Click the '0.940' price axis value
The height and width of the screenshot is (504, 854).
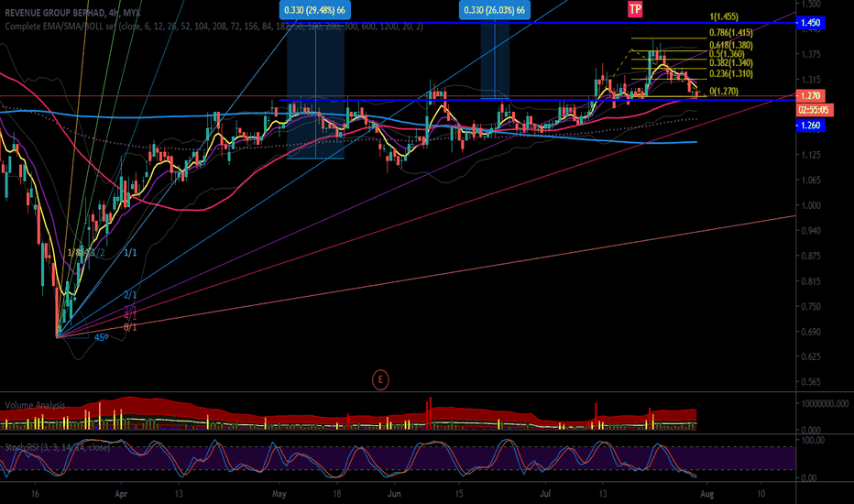[x=811, y=231]
